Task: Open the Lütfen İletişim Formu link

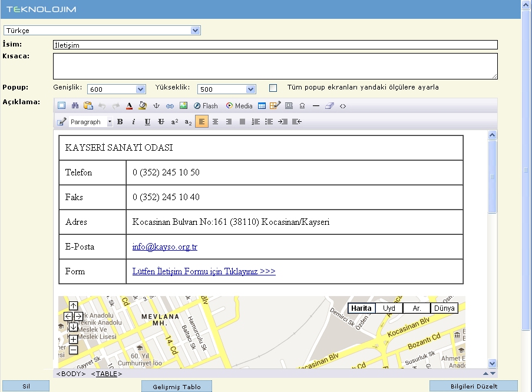Action: pos(204,271)
